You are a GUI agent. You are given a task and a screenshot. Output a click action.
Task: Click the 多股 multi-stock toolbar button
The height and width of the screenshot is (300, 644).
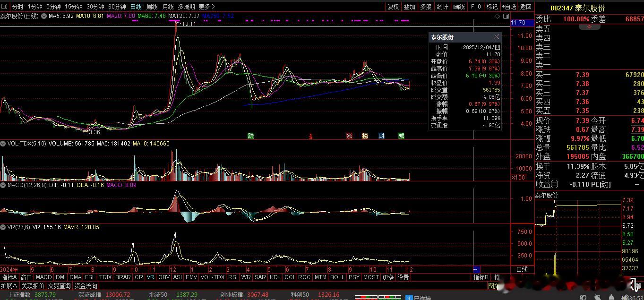pyautogui.click(x=426, y=7)
